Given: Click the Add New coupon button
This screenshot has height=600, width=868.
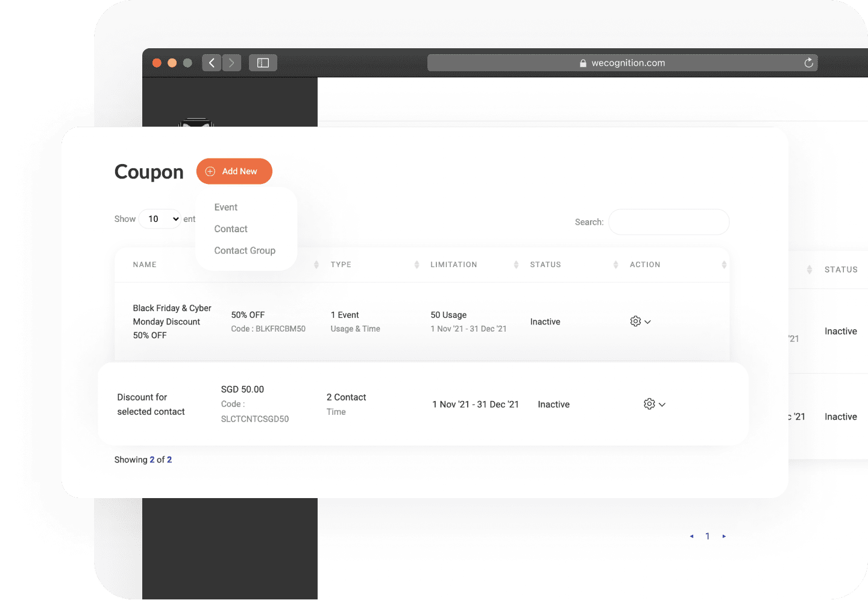Looking at the screenshot, I should point(234,171).
